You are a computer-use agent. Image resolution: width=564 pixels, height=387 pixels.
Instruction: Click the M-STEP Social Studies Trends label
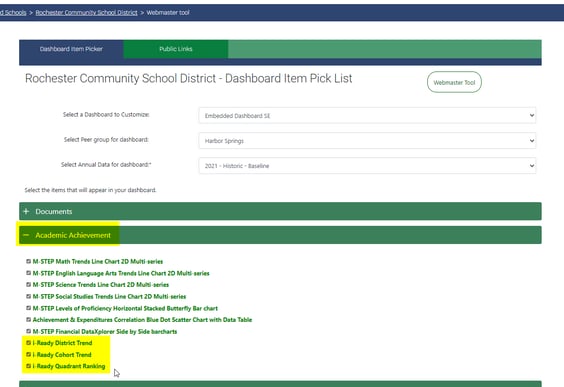point(109,297)
